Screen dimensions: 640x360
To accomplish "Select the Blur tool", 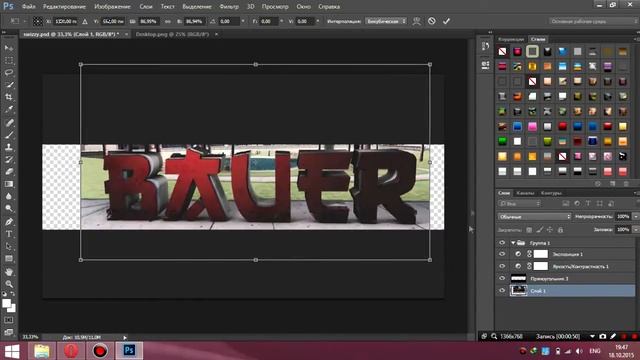I will click(x=9, y=196).
